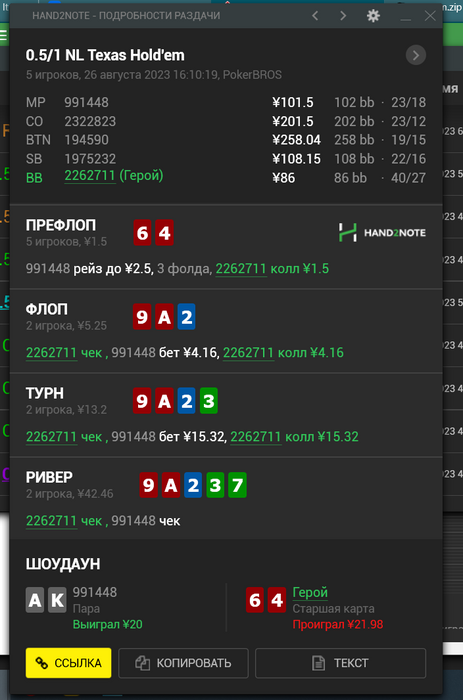Click the grey A card in showdown
This screenshot has width=463, height=700.
[35, 600]
